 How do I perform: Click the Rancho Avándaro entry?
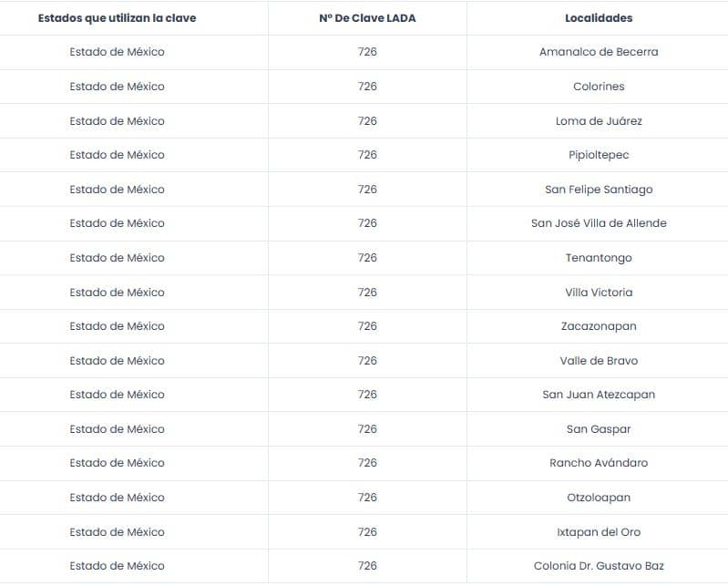click(x=599, y=463)
